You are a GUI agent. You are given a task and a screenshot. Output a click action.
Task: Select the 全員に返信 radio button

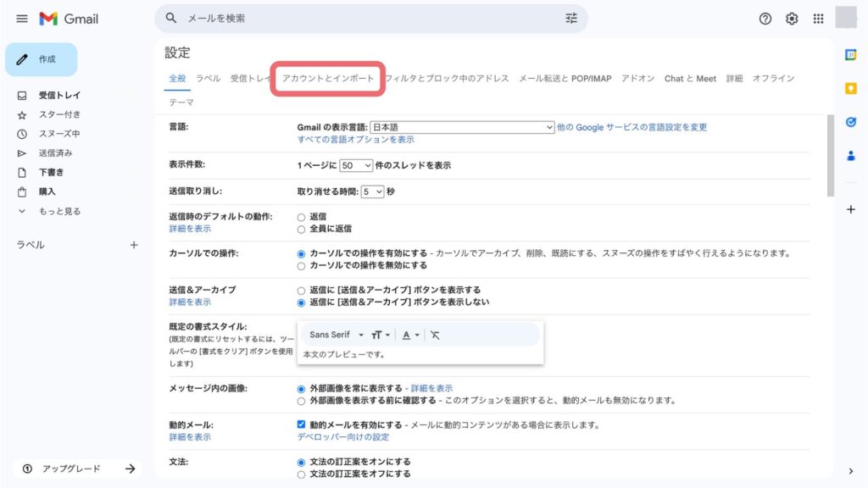click(x=301, y=229)
